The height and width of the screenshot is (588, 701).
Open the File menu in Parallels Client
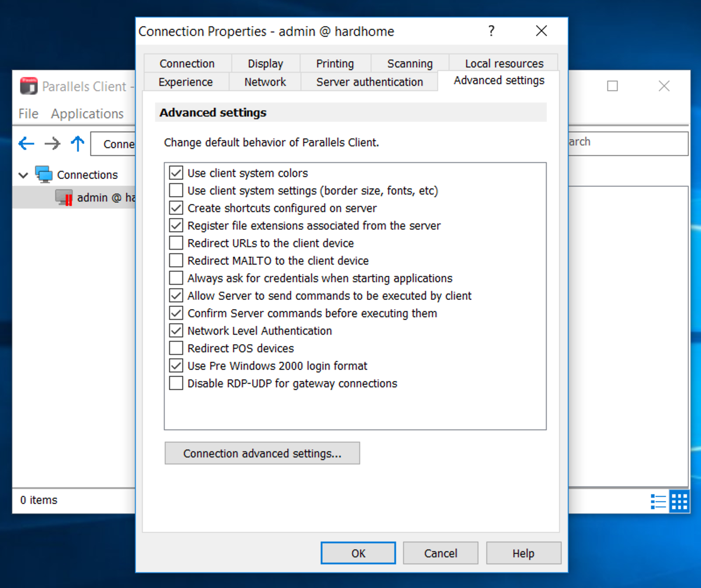(x=28, y=113)
